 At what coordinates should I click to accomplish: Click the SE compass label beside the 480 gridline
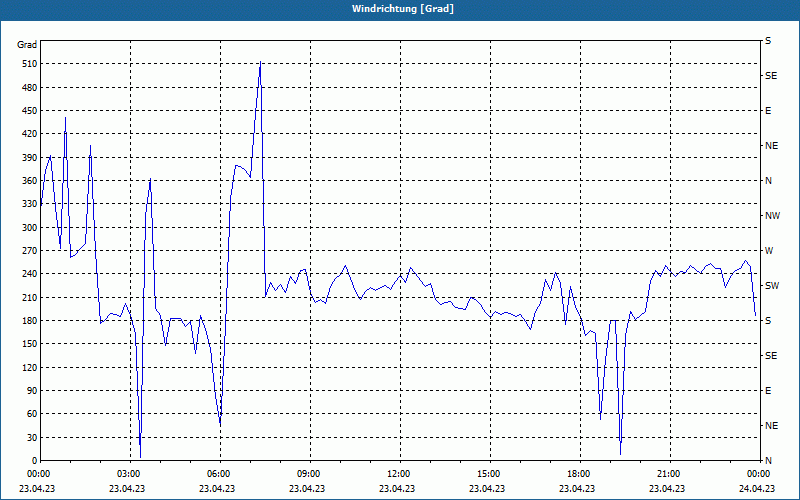tap(771, 76)
